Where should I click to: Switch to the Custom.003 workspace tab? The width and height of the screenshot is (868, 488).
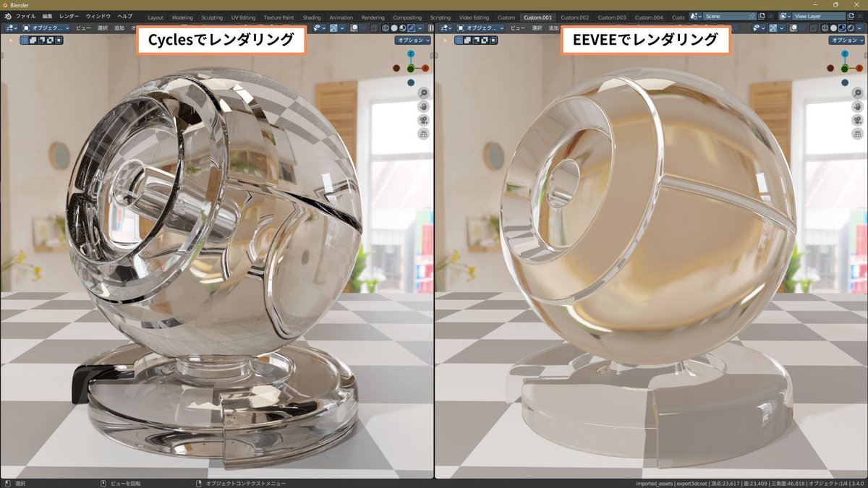[x=612, y=17]
